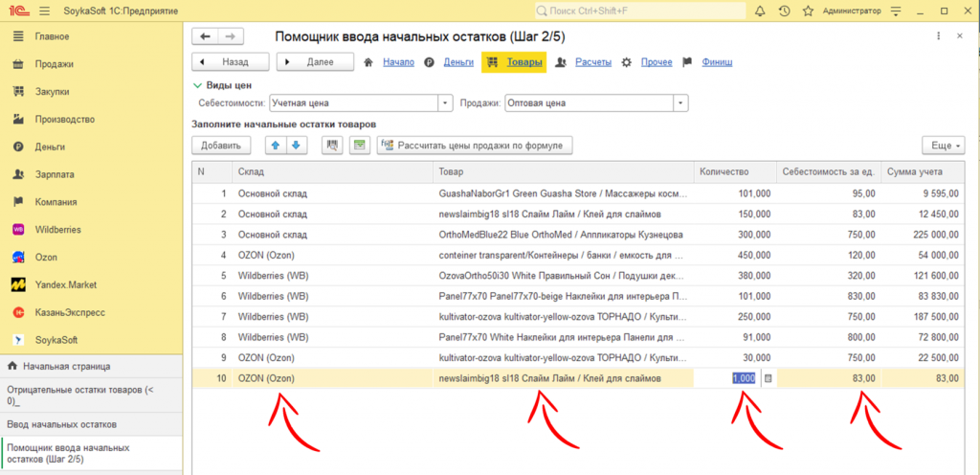Open Wildberries section in sidebar
The width and height of the screenshot is (980, 475).
[x=58, y=230]
